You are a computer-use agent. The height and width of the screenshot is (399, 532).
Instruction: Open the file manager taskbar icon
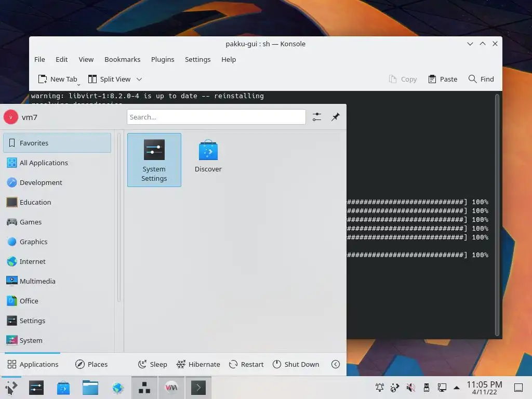tap(90, 388)
